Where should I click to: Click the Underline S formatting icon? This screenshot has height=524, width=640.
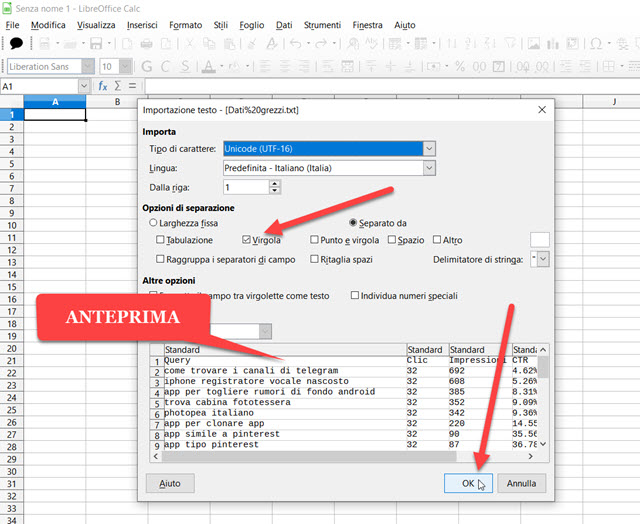185,66
